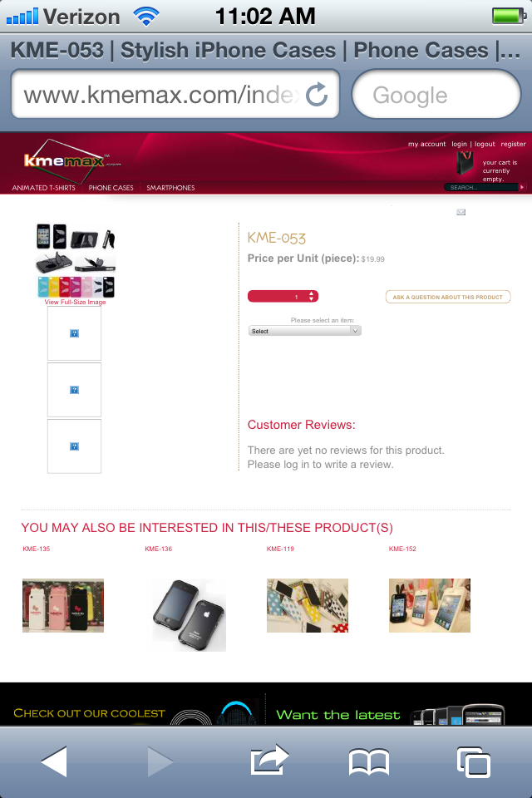This screenshot has height=798, width=532.
Task: Click the View Full-Size Image link
Action: 76,302
